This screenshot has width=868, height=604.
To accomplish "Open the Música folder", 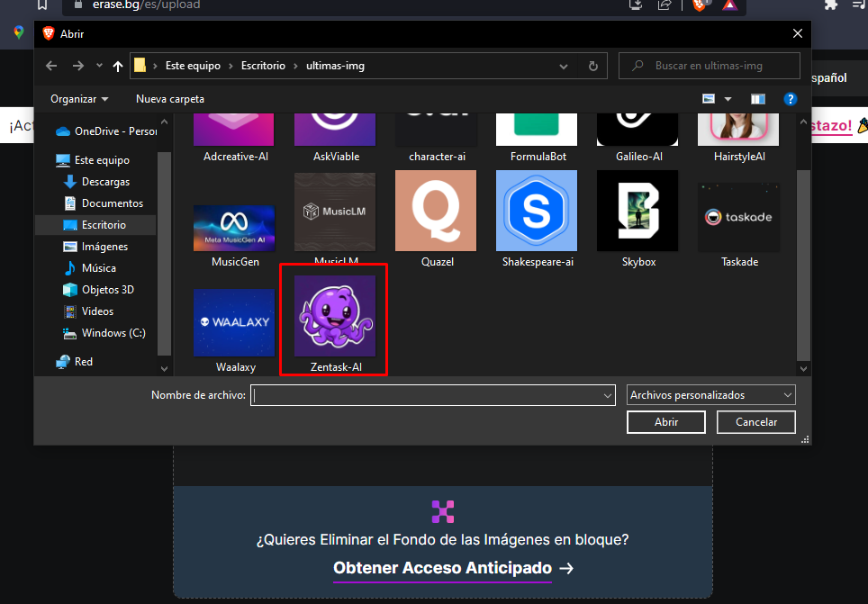I will 90,268.
